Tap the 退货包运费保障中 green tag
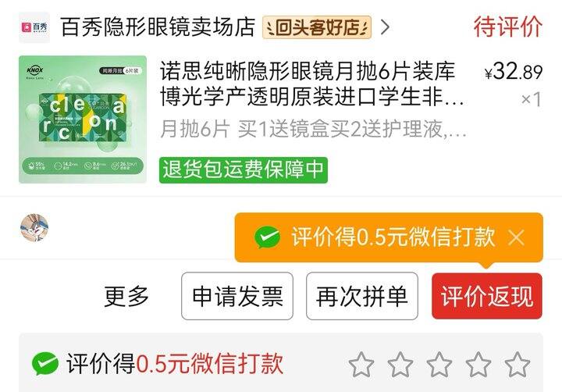 click(x=244, y=170)
